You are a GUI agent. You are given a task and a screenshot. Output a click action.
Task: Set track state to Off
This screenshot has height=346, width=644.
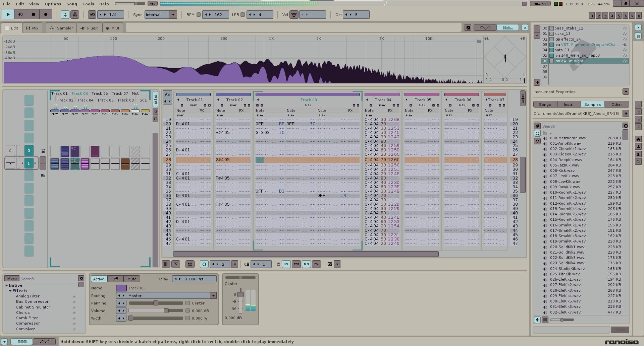[115, 279]
